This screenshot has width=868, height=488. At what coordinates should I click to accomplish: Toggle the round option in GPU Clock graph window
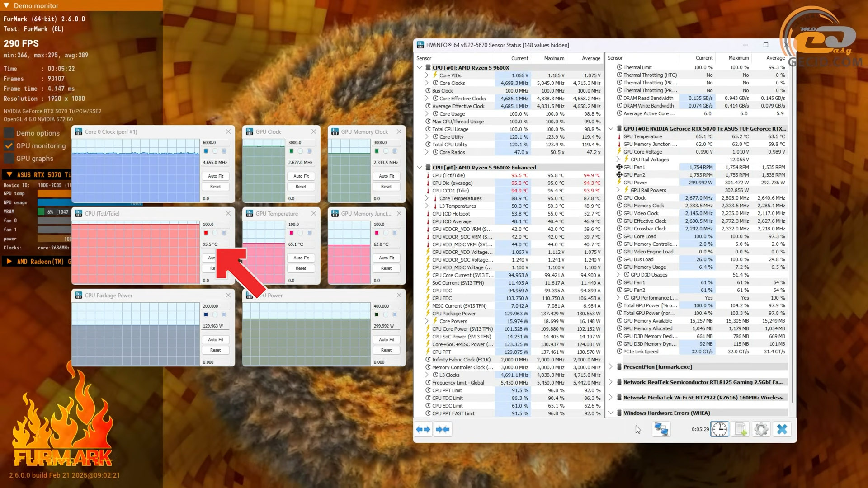pyautogui.click(x=300, y=151)
